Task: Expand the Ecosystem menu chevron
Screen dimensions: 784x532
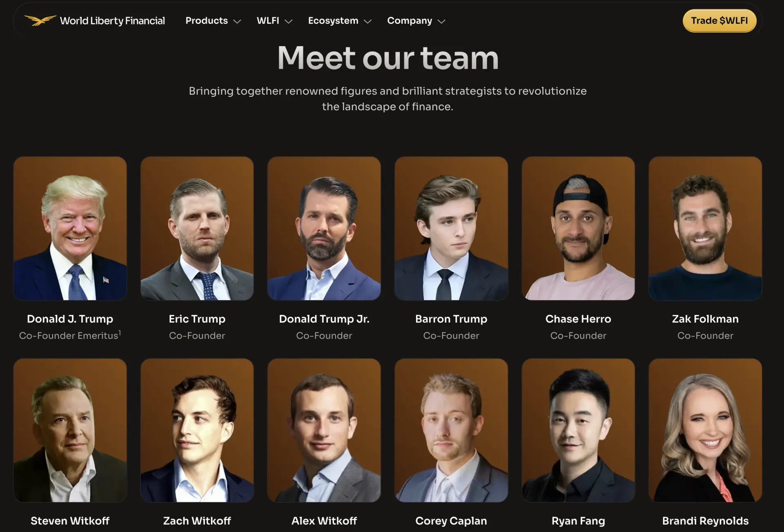Action: click(x=367, y=21)
